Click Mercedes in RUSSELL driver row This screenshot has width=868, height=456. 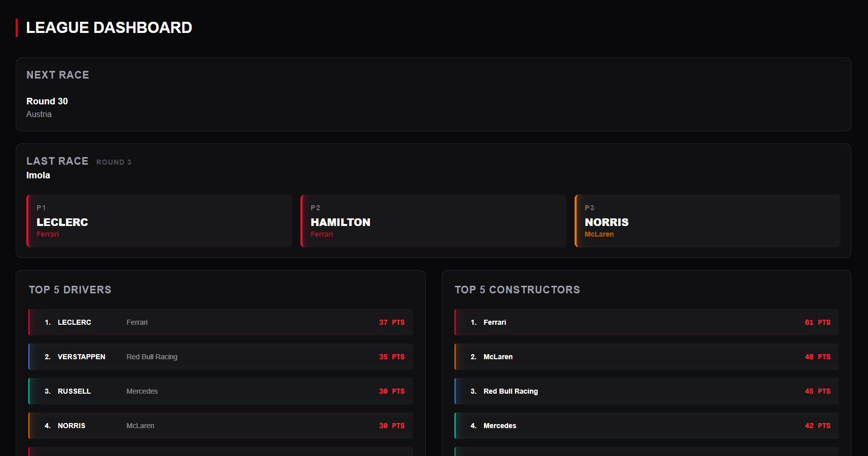pos(142,391)
